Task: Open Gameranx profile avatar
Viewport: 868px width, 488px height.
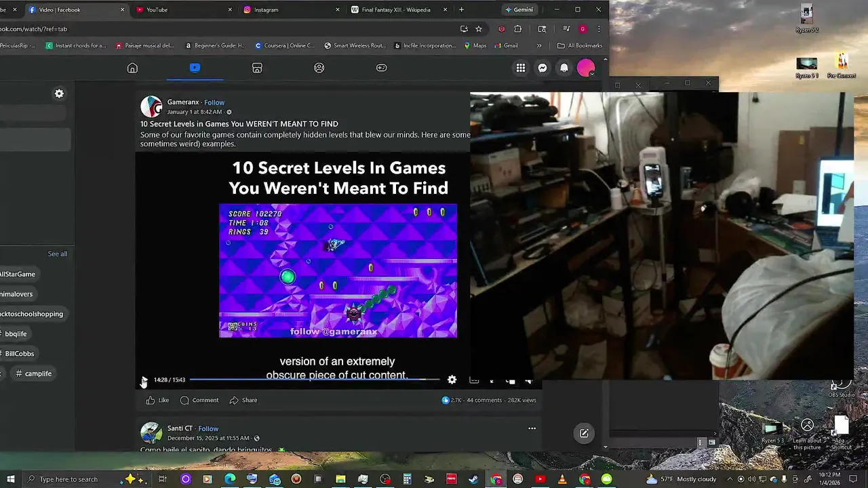Action: (151, 106)
